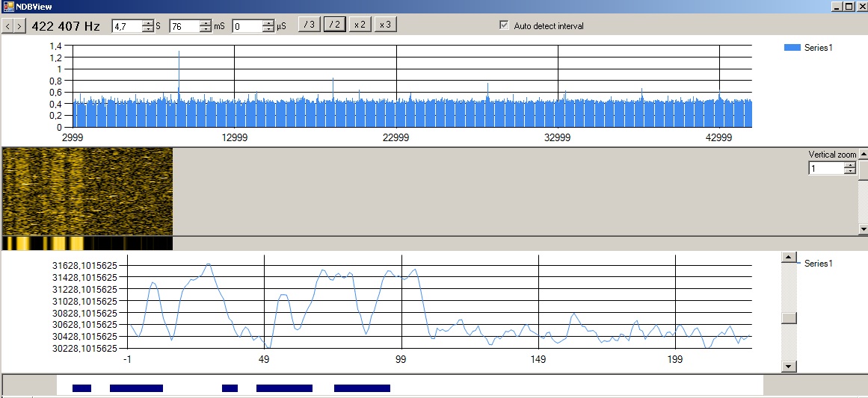Triple the interval with the 'x 3' button

click(x=385, y=25)
